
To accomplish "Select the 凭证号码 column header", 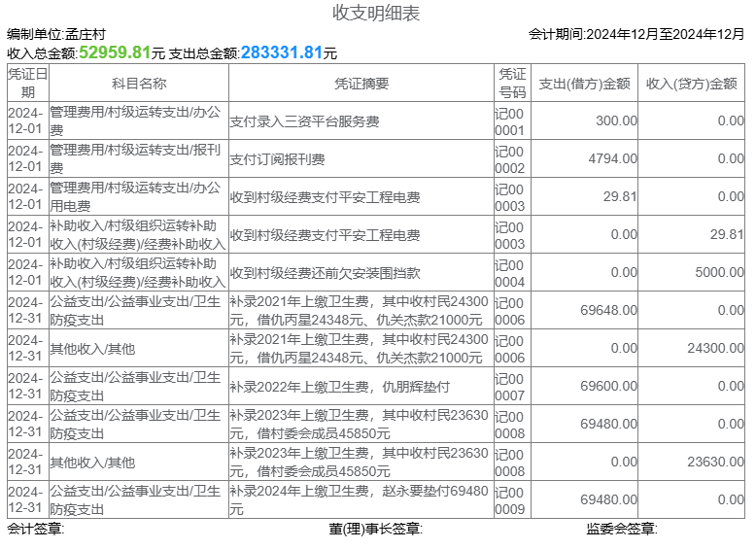I will tap(511, 83).
